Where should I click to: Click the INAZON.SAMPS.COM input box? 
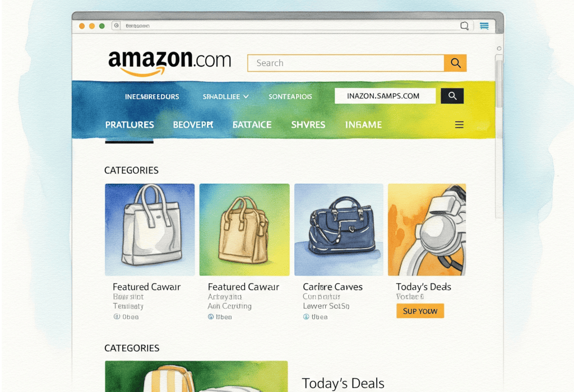[385, 96]
